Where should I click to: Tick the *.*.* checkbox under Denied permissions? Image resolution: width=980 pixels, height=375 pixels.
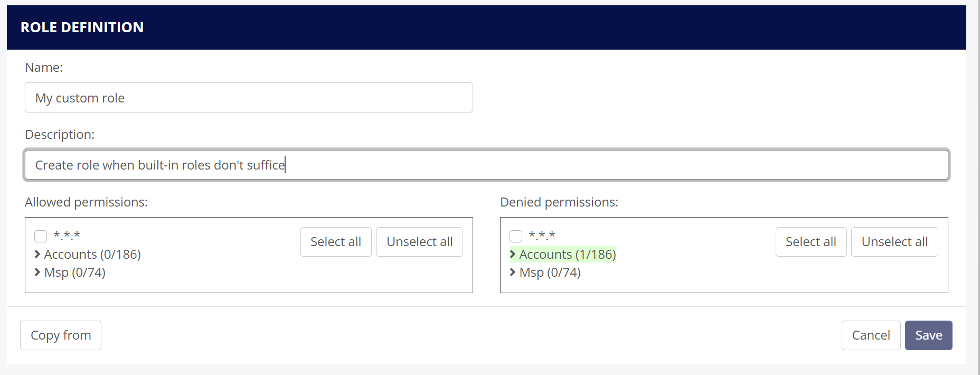coord(516,236)
